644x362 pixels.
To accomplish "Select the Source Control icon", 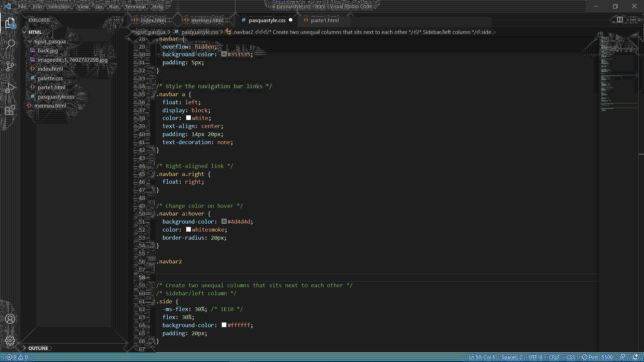I will click(10, 66).
